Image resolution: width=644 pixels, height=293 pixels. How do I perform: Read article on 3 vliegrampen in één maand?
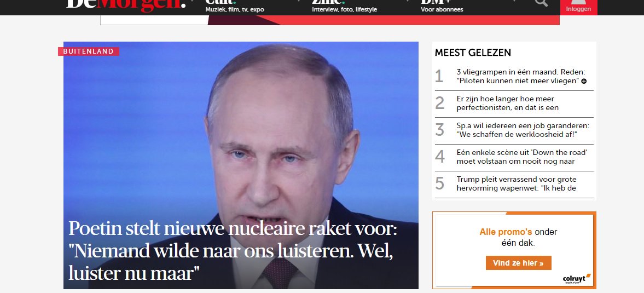pos(521,77)
